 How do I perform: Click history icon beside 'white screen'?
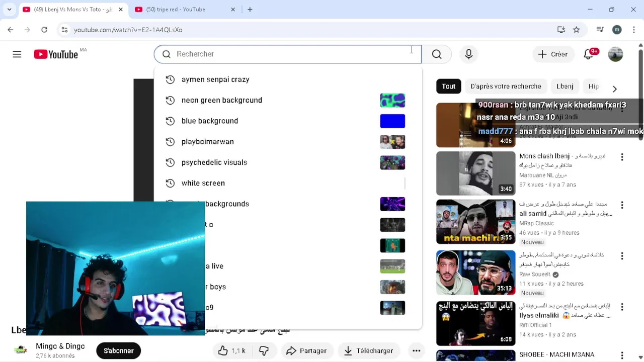point(170,183)
